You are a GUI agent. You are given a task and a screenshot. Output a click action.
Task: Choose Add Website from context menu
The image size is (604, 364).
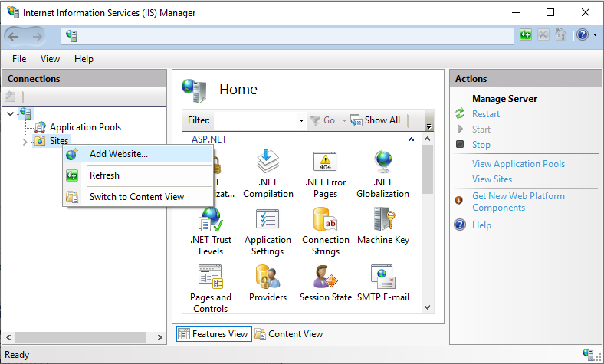pyautogui.click(x=119, y=154)
